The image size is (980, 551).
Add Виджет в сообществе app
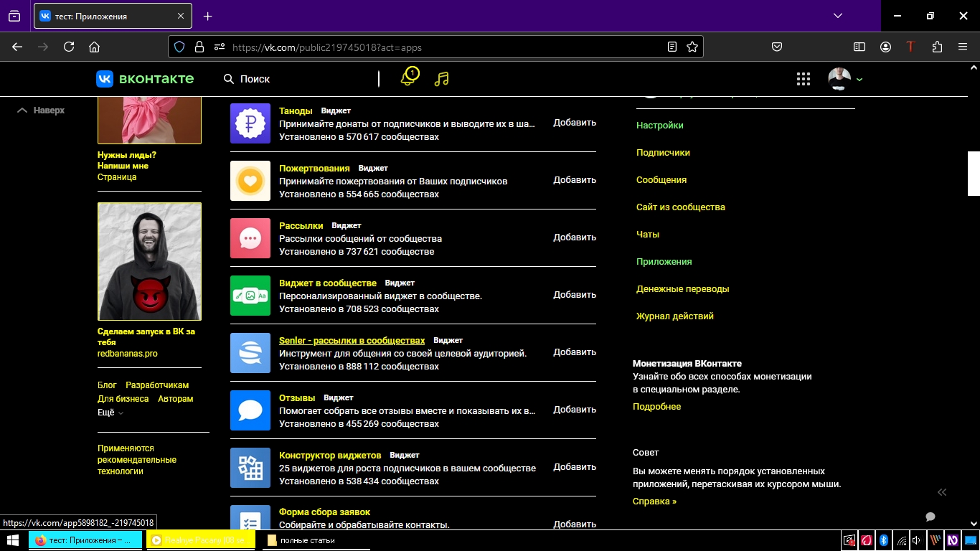coord(575,295)
